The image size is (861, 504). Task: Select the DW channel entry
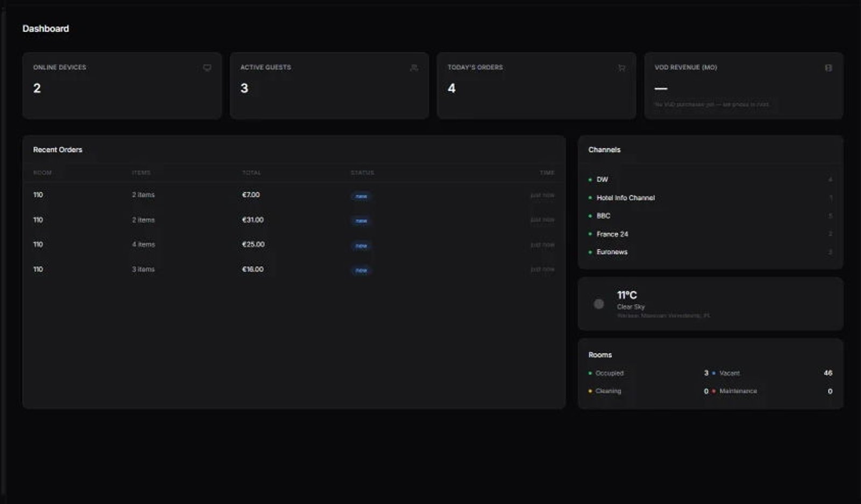tap(710, 180)
